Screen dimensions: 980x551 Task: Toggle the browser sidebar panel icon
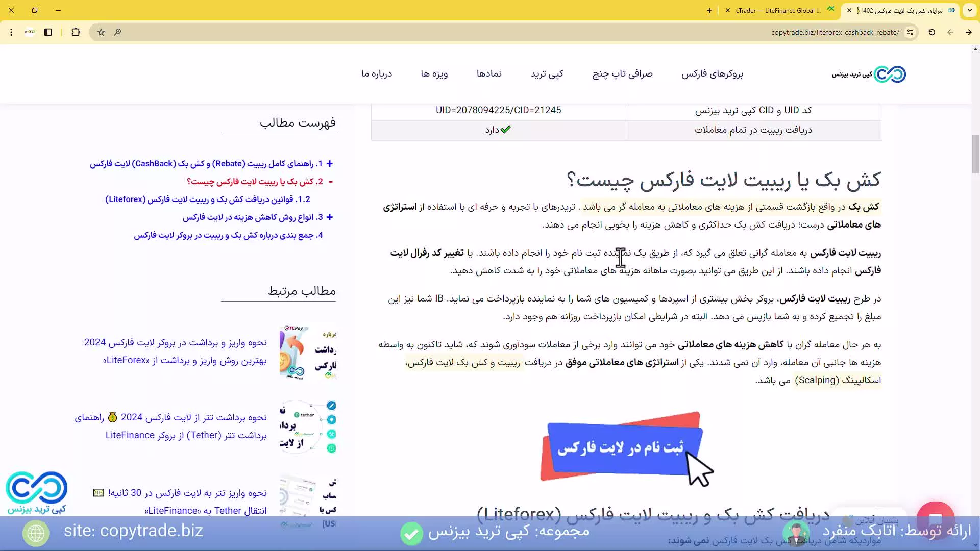point(48,32)
